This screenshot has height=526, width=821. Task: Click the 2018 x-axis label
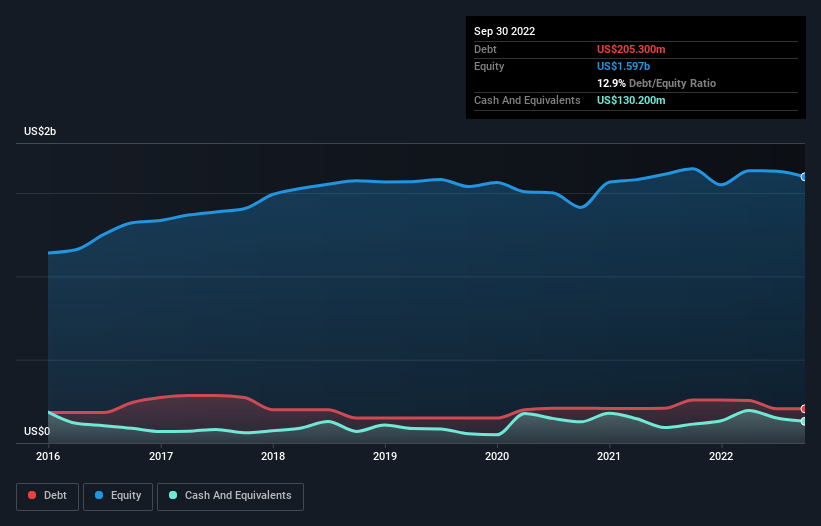coord(273,456)
